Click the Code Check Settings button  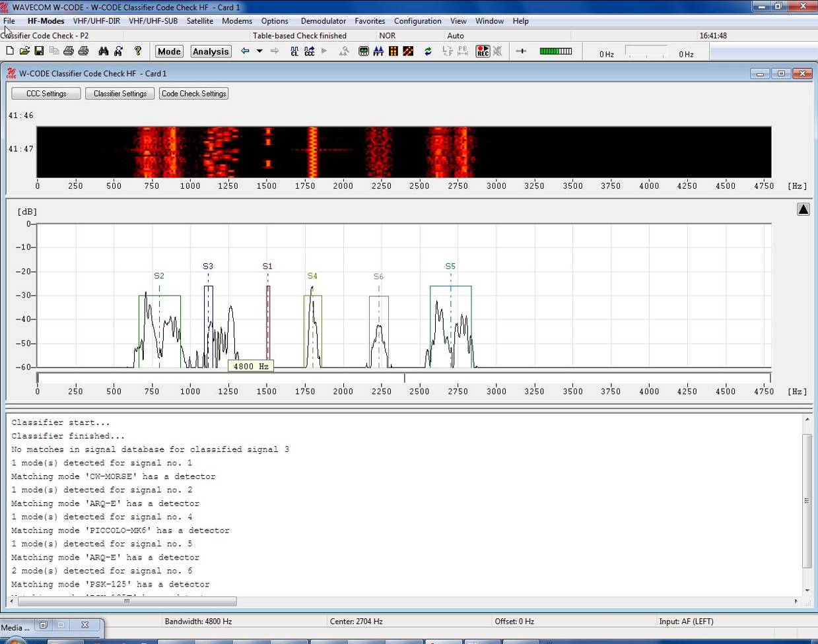coord(194,94)
